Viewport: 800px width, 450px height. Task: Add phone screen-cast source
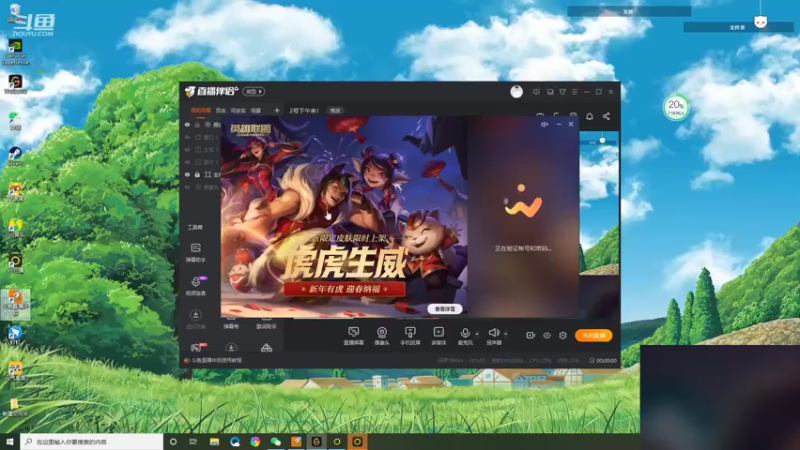coord(410,336)
